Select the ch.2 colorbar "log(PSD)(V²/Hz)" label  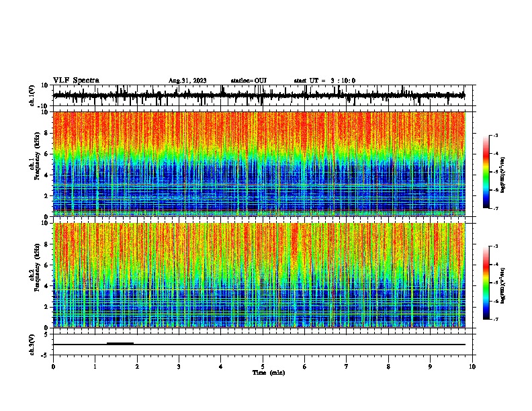coord(502,285)
